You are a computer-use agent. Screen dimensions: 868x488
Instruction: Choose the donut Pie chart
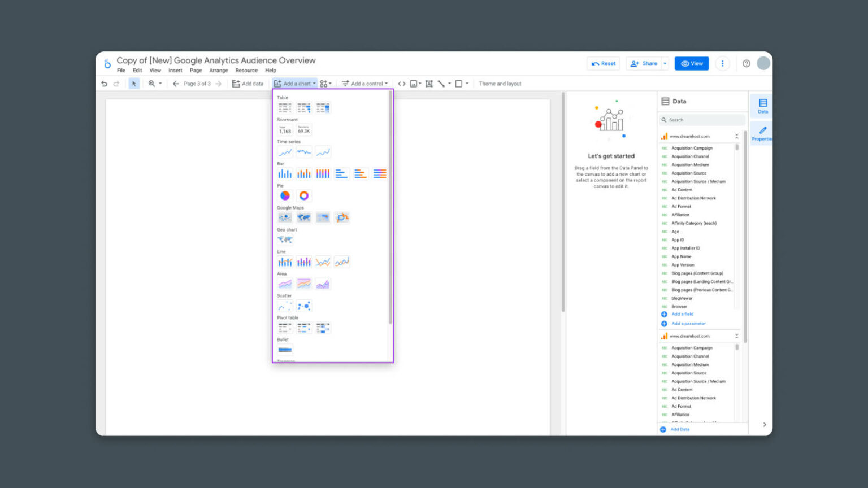304,195
